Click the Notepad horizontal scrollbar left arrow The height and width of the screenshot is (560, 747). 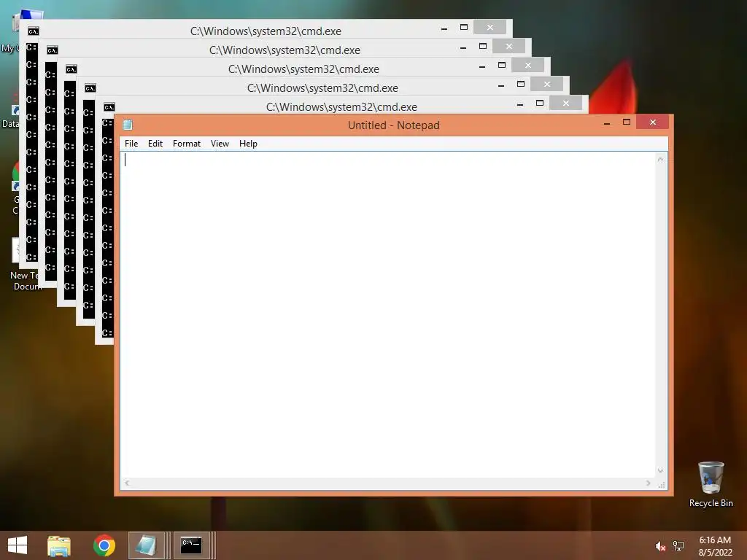[127, 483]
